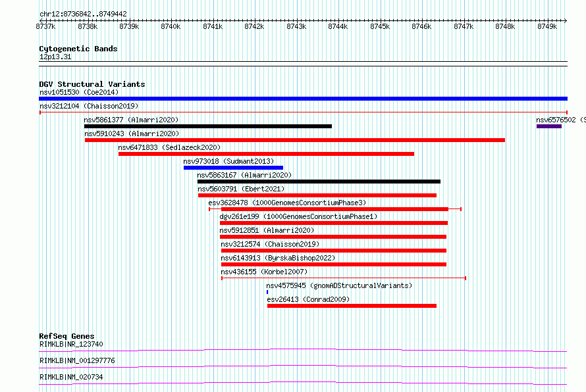This screenshot has width=586, height=392.
Task: Open the RIMKLB|NM_020734 gene label
Action: click(71, 377)
